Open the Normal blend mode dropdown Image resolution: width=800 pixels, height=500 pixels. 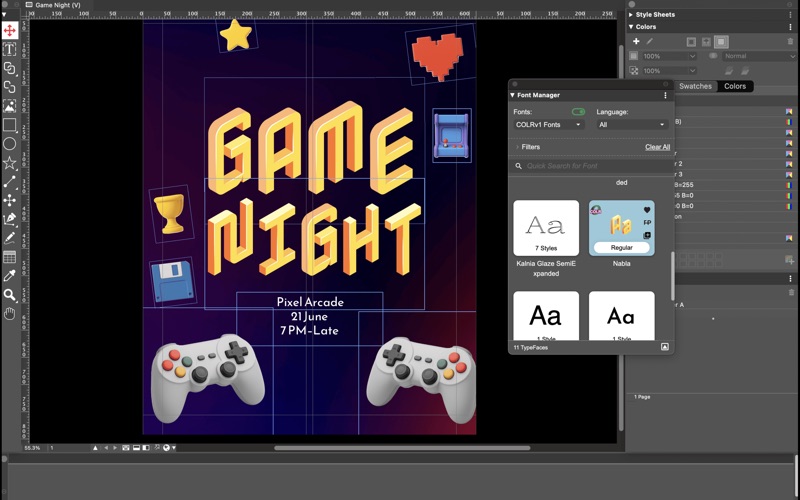(759, 56)
